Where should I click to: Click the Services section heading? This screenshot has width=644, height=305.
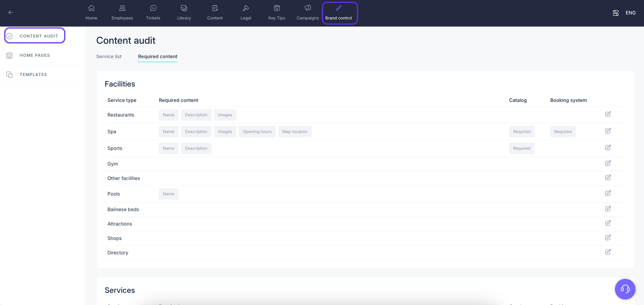120,290
